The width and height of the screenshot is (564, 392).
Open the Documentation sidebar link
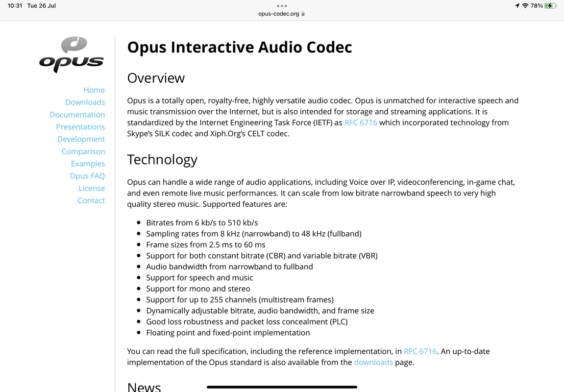pos(77,114)
